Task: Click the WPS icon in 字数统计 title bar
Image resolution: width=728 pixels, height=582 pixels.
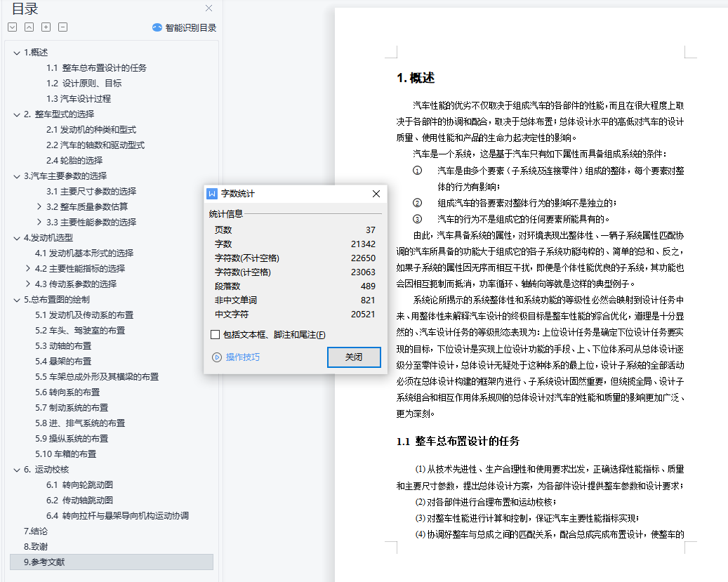Action: (x=212, y=194)
